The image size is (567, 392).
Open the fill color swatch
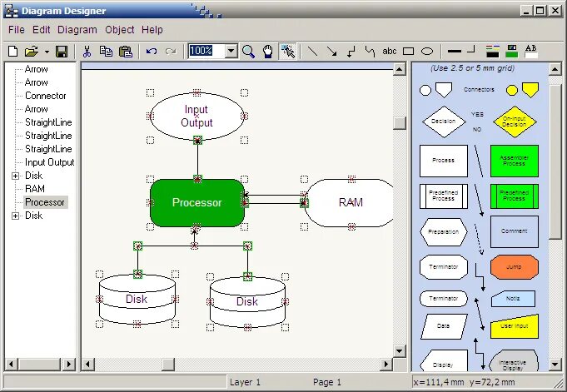[511, 52]
